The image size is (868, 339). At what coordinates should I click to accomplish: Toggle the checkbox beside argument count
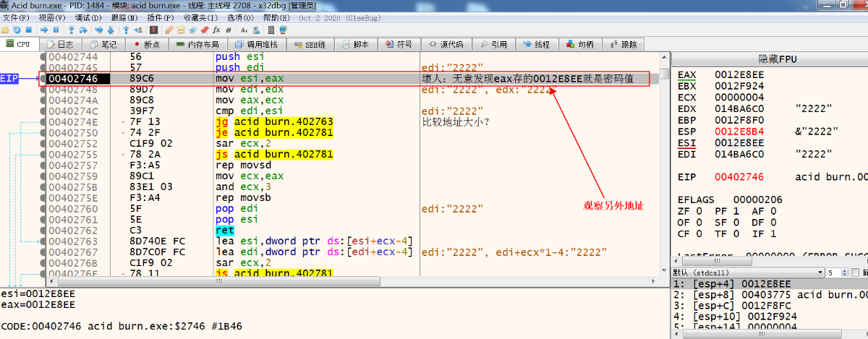click(856, 272)
